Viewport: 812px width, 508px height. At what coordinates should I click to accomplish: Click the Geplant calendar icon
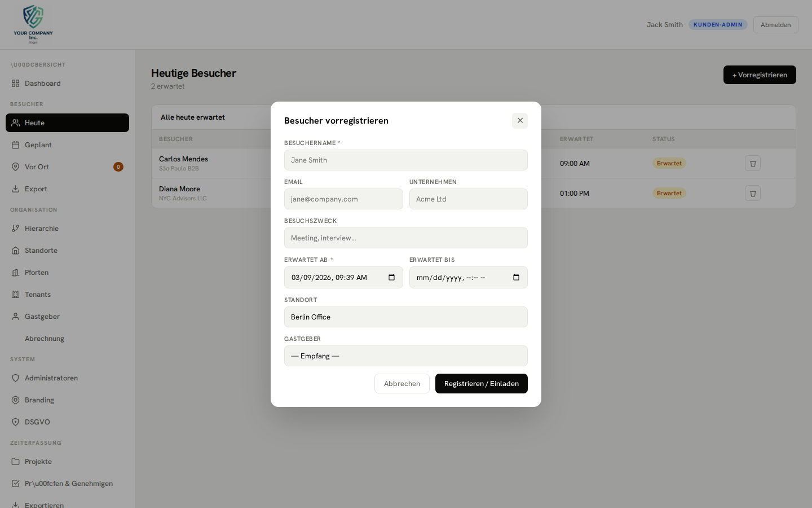pyautogui.click(x=15, y=144)
